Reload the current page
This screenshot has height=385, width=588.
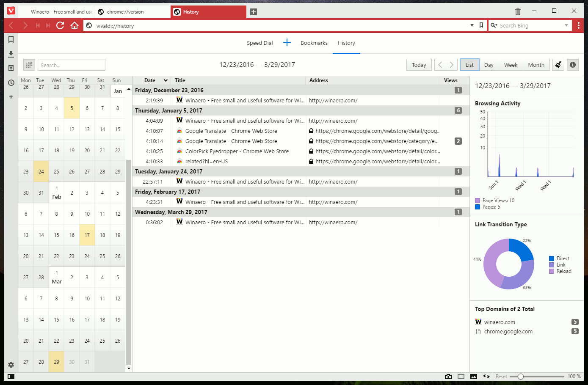(60, 26)
